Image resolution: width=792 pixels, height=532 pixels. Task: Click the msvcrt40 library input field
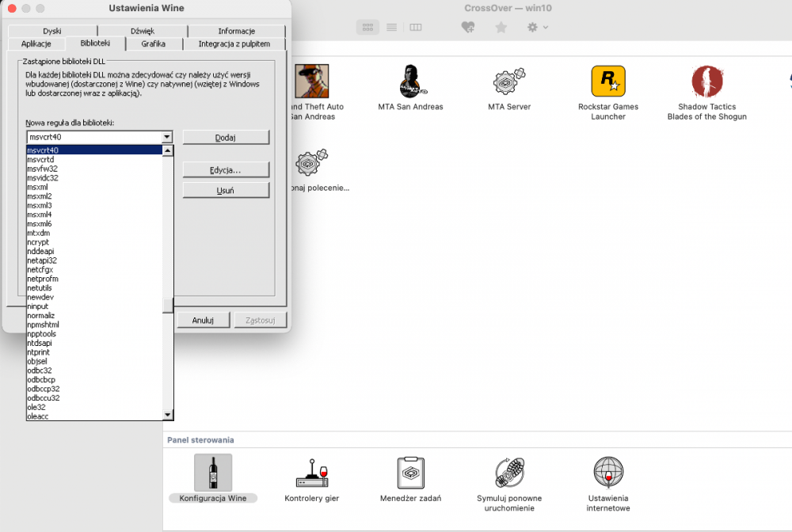pos(94,137)
